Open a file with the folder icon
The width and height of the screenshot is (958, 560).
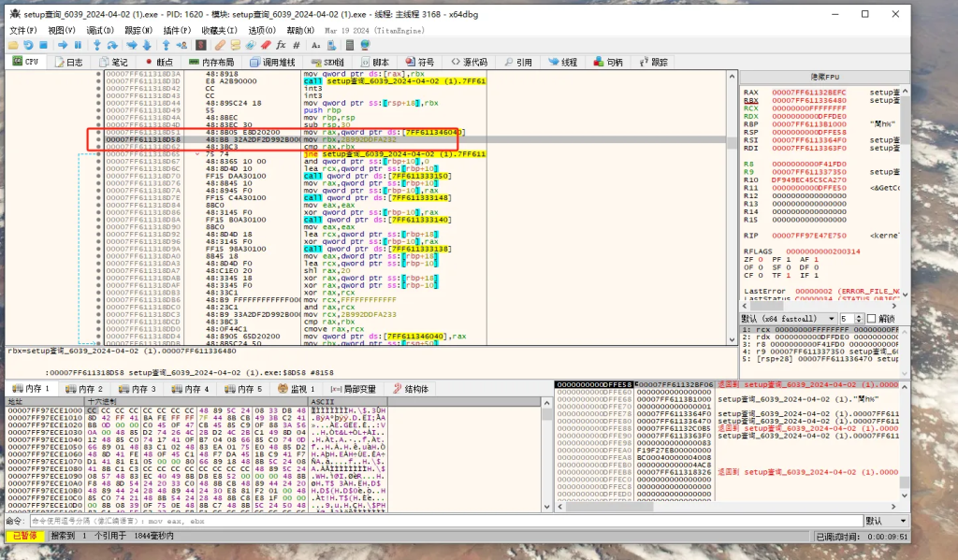pyautogui.click(x=13, y=44)
